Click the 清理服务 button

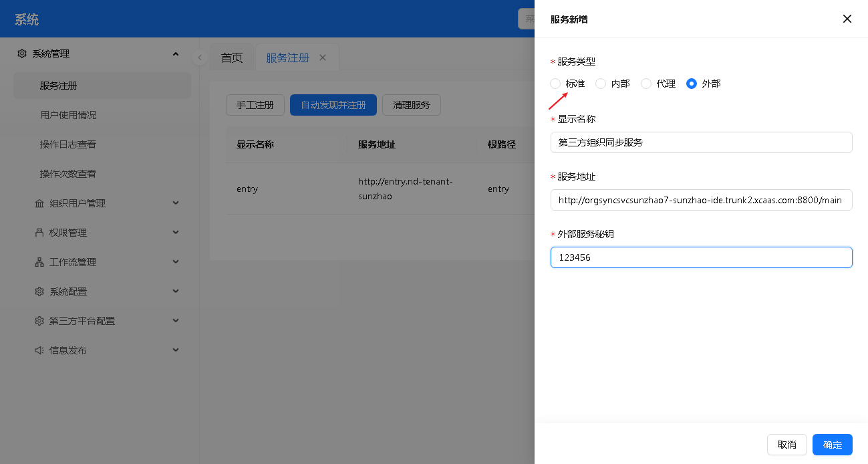pyautogui.click(x=412, y=105)
